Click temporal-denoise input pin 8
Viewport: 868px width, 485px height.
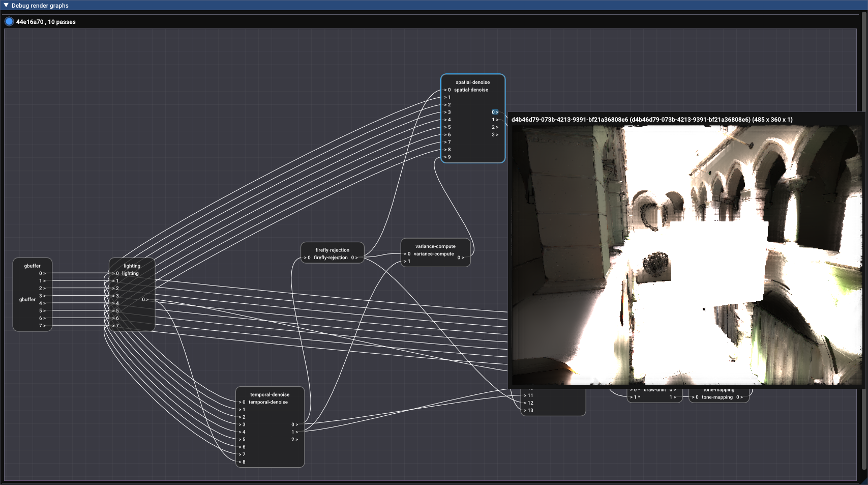[242, 462]
